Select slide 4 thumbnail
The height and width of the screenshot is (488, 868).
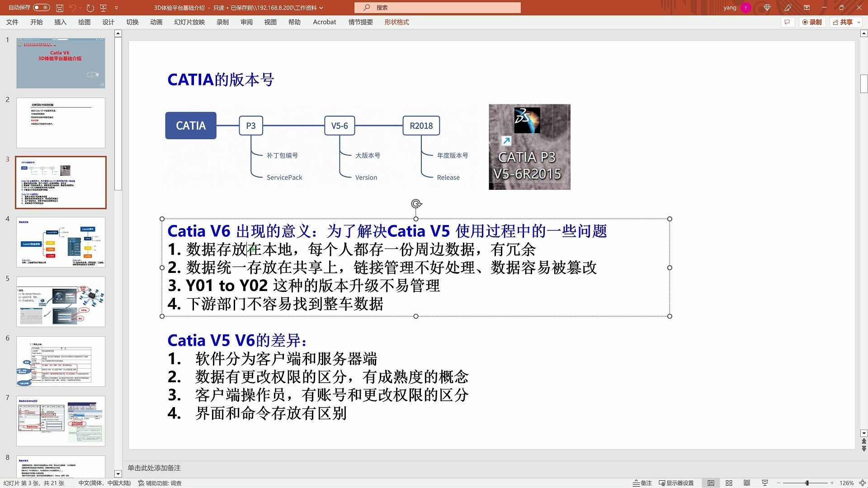61,242
